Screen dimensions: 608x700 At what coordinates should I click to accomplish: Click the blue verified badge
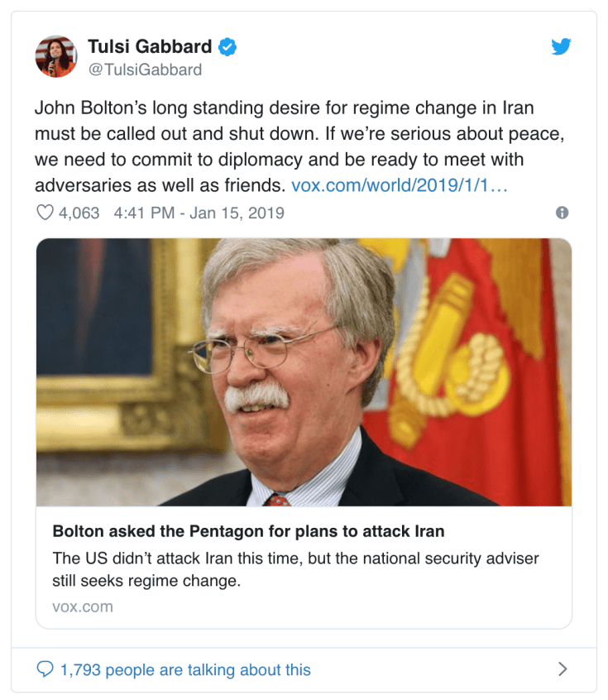pyautogui.click(x=227, y=47)
